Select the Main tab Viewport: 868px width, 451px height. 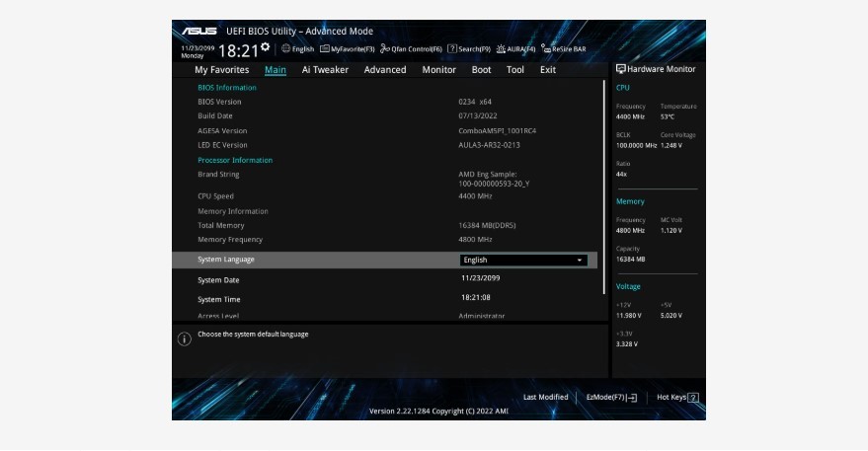click(x=276, y=70)
